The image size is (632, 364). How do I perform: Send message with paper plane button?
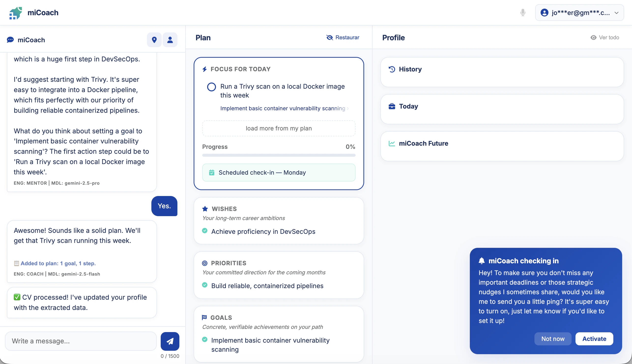[x=170, y=341]
